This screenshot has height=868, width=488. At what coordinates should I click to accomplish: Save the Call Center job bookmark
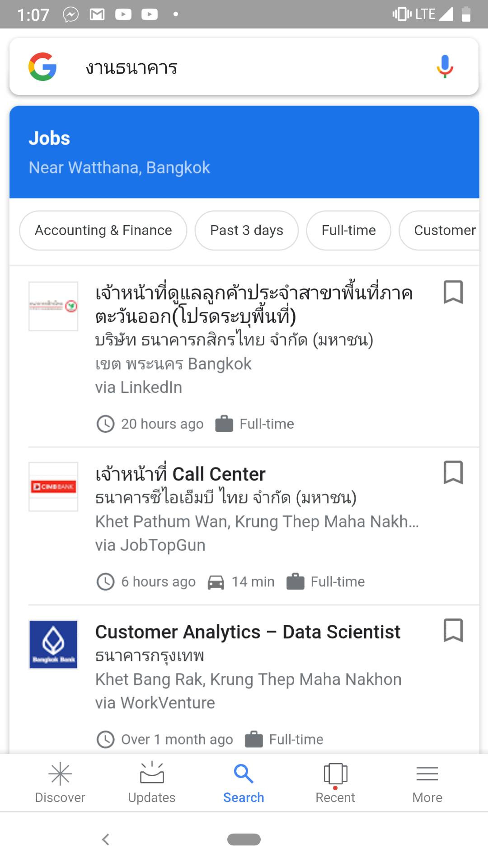[x=453, y=472]
